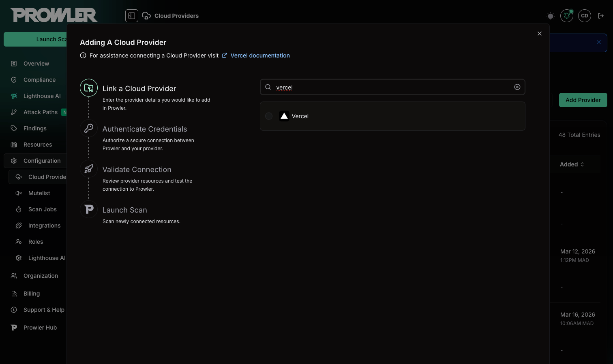Click the Validate Connection rocket icon
This screenshot has height=364, width=613.
89,169
